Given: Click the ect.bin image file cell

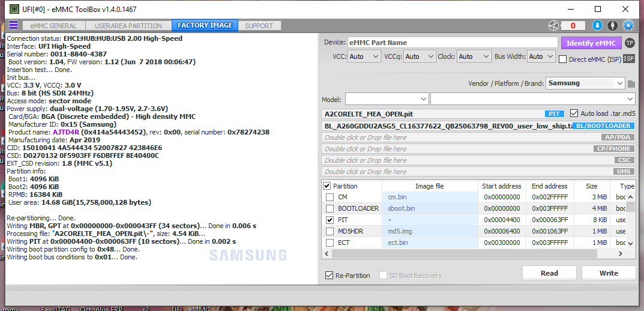Looking at the screenshot, I should pos(430,243).
